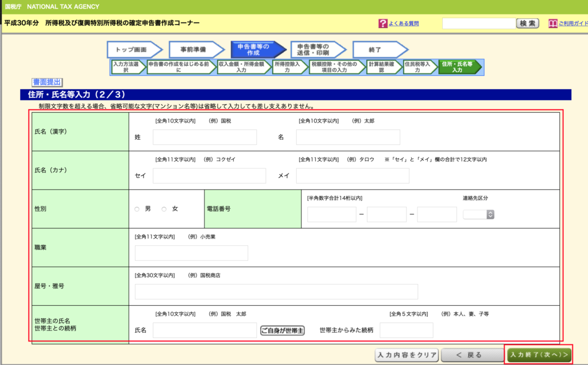Click the 屋号・雅号 input field
The image size is (588, 365).
point(276,291)
